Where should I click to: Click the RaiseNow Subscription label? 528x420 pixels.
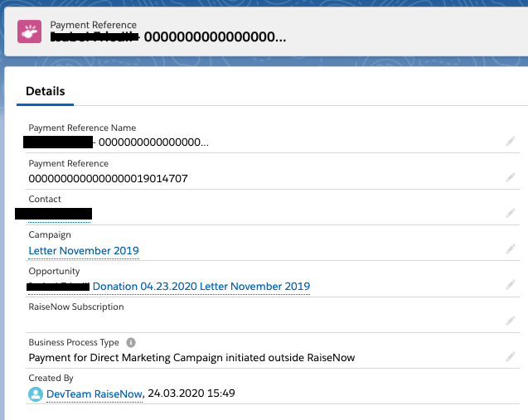click(x=76, y=307)
